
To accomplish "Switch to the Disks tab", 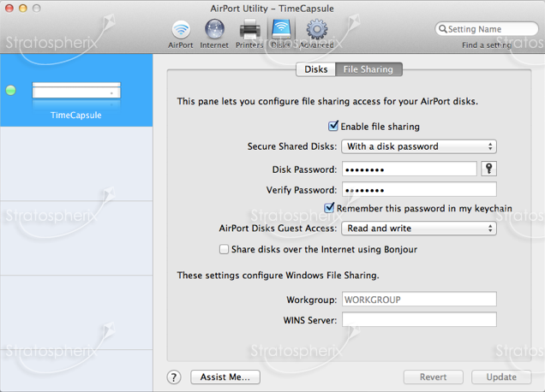I will pos(315,69).
